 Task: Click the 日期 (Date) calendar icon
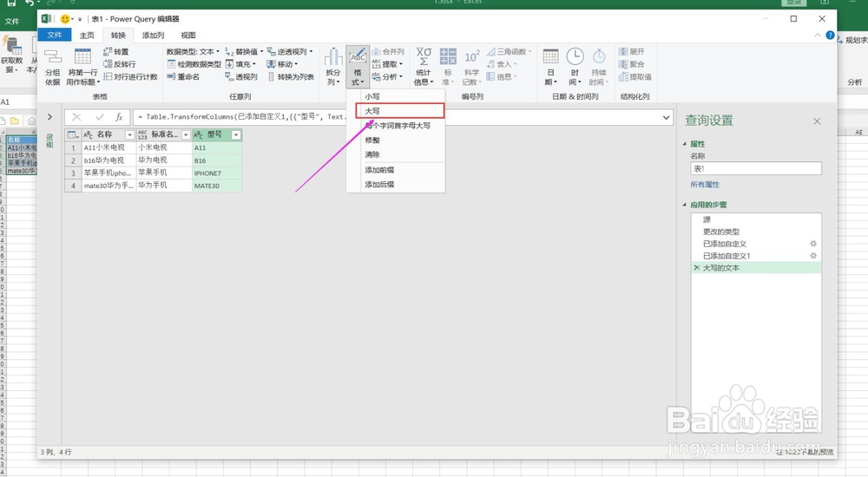coord(551,56)
